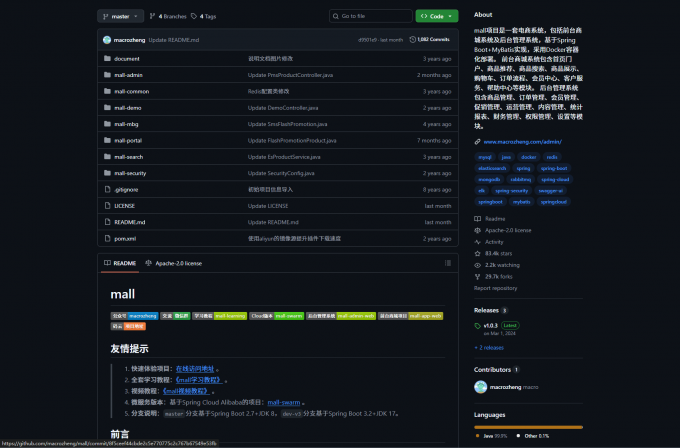680x448 pixels.
Task: Open the 《mall视频教程》 link
Action: (186, 391)
